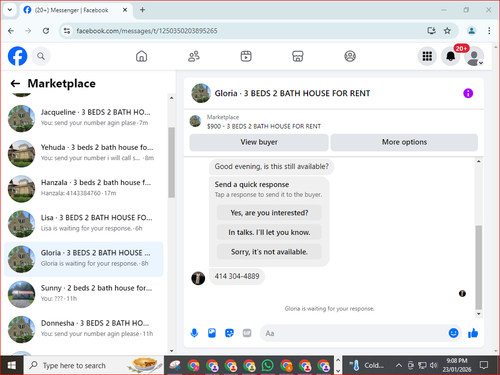This screenshot has height=375, width=500.
Task: Open Windows notification center
Action: click(x=484, y=365)
